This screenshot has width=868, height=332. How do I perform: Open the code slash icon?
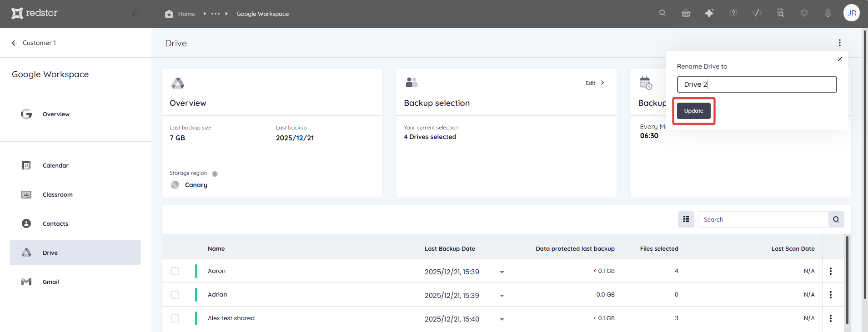pyautogui.click(x=757, y=13)
